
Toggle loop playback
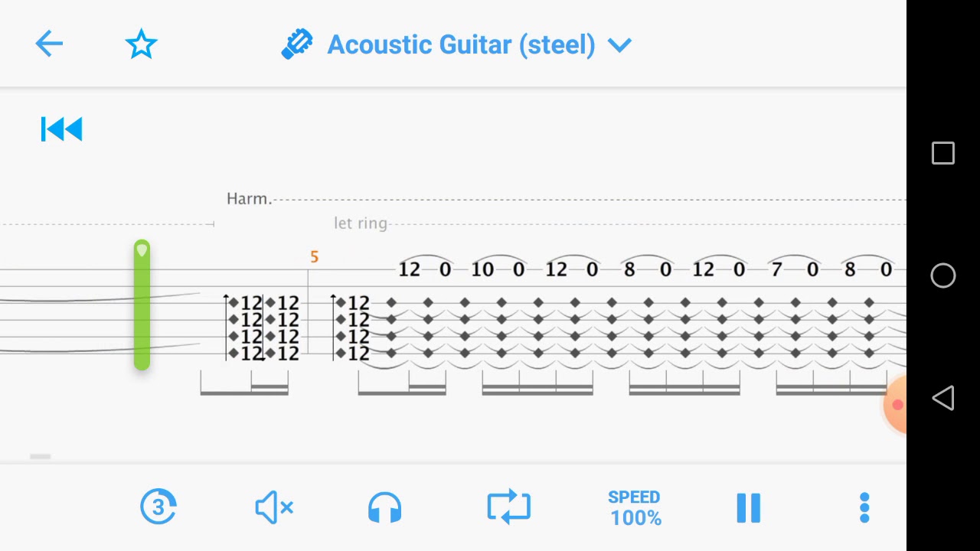tap(508, 507)
